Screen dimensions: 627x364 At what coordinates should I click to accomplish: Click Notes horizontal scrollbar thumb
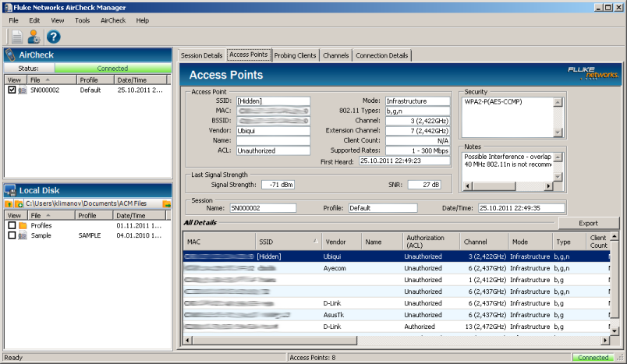pos(494,186)
